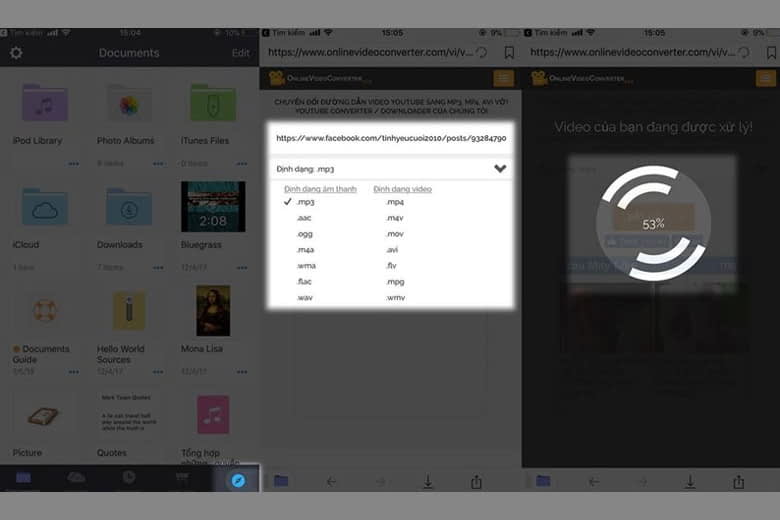Select the .m4v video format

(395, 218)
